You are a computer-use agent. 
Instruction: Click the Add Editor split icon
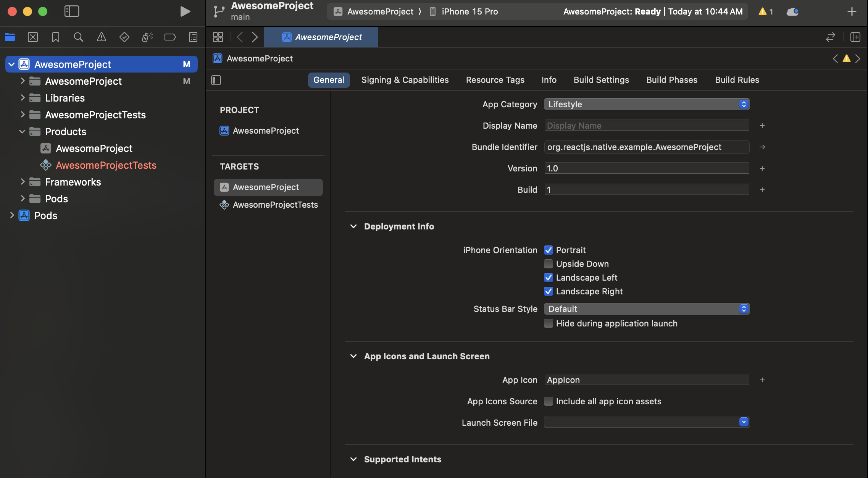point(855,37)
